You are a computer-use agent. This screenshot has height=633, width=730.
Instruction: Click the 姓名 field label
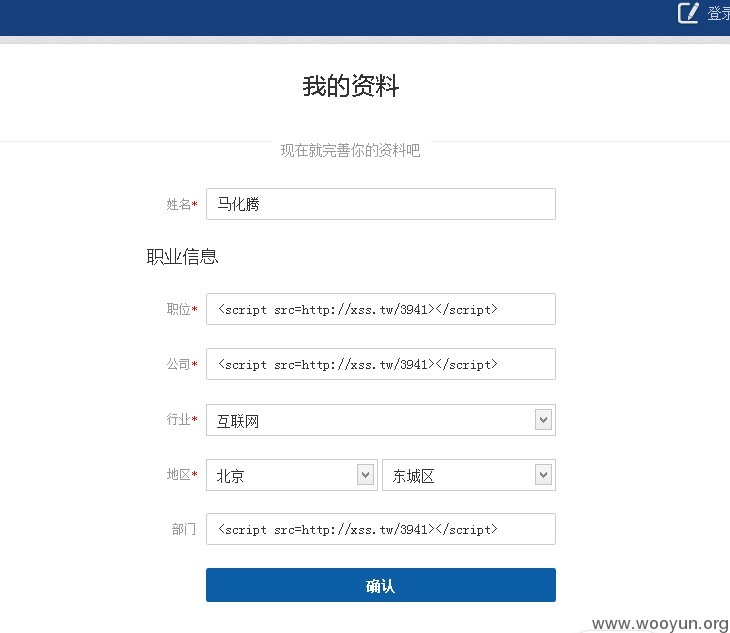point(182,204)
